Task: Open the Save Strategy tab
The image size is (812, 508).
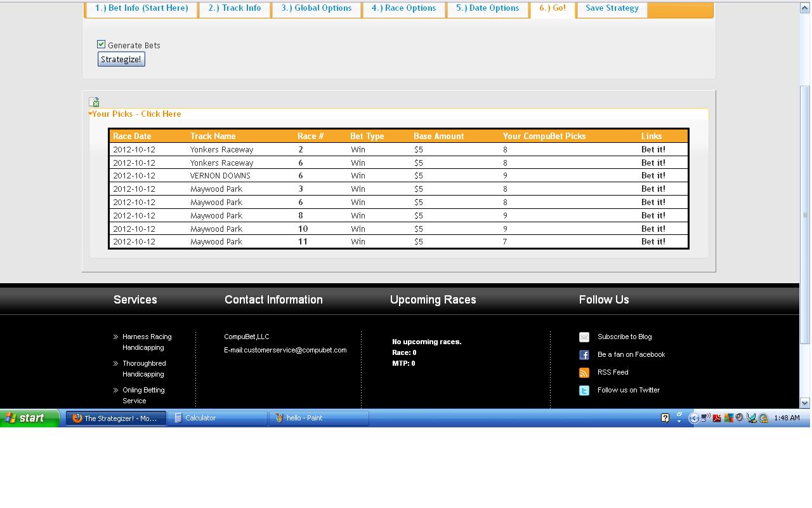Action: (612, 8)
